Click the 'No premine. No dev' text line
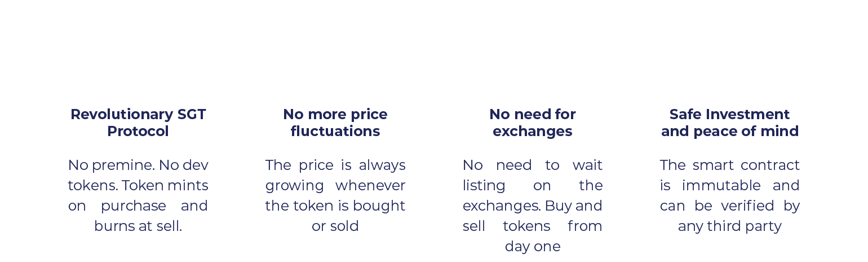This screenshot has height=262, width=868. pos(138,165)
